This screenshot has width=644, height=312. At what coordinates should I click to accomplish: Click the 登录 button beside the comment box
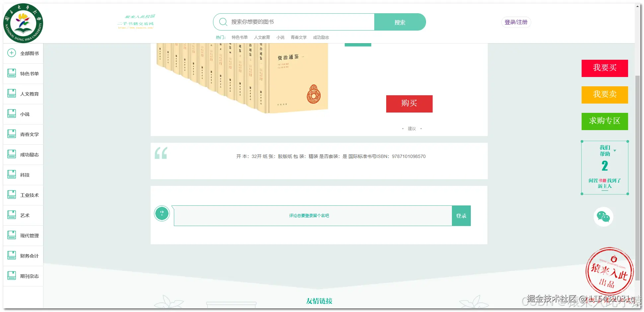461,215
